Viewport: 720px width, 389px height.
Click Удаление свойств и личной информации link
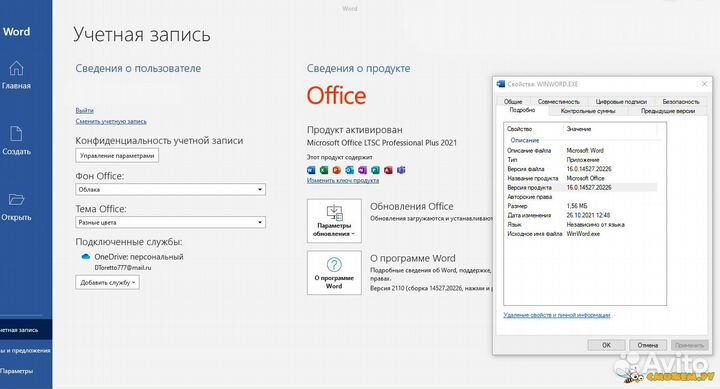tap(557, 315)
